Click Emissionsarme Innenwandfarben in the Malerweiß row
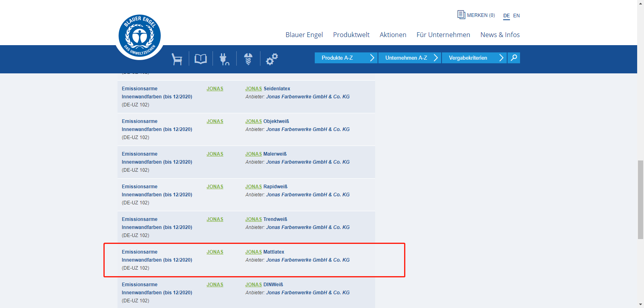644x308 pixels. pos(157,158)
